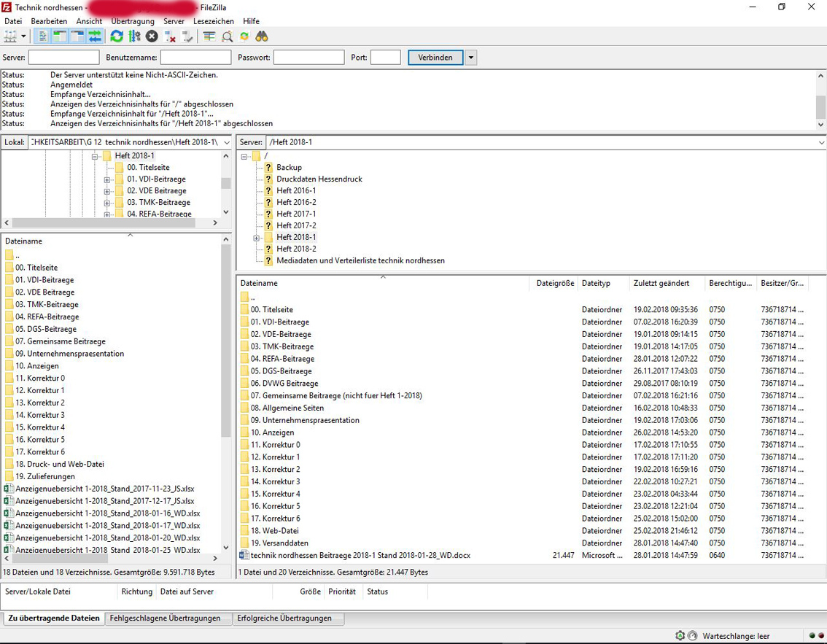Viewport: 827px width, 644px height.
Task: Focus the Benutzername input field
Action: (195, 58)
